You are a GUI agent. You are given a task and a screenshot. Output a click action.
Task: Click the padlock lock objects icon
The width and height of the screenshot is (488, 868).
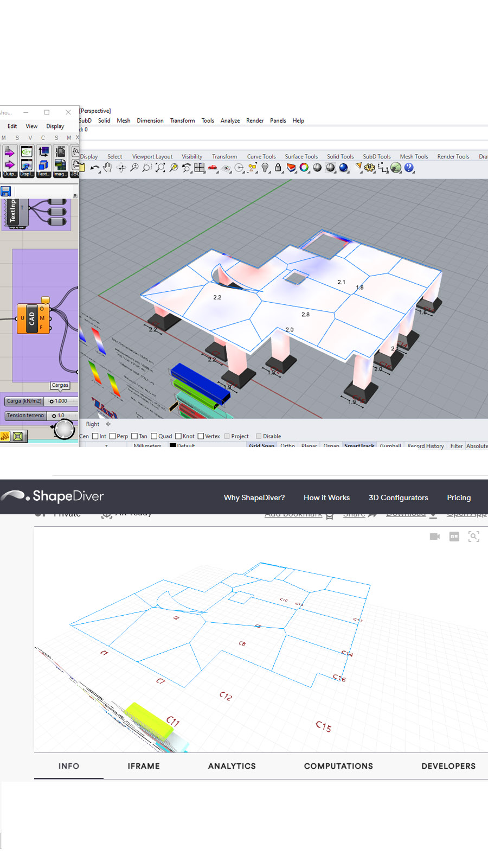pos(278,168)
